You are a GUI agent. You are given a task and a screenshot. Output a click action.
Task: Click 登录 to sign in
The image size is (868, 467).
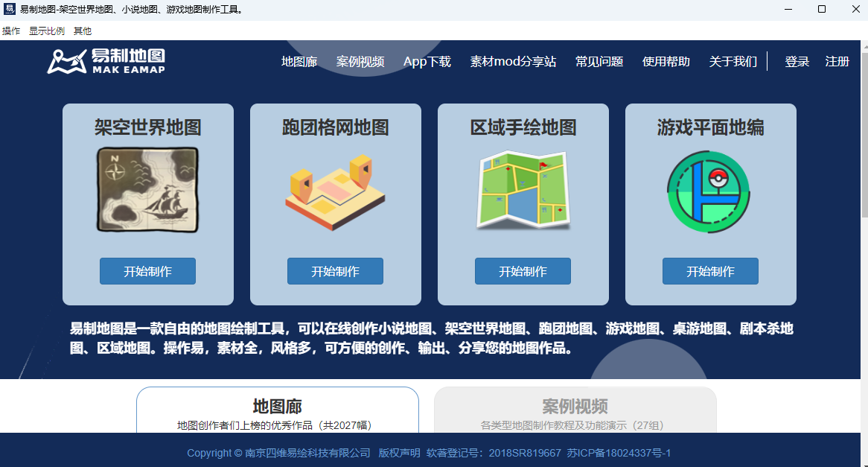(x=797, y=62)
